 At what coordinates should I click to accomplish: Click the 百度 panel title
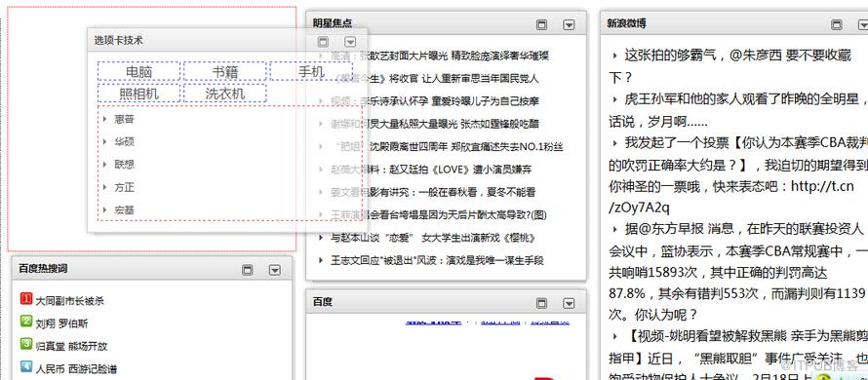pyautogui.click(x=322, y=302)
